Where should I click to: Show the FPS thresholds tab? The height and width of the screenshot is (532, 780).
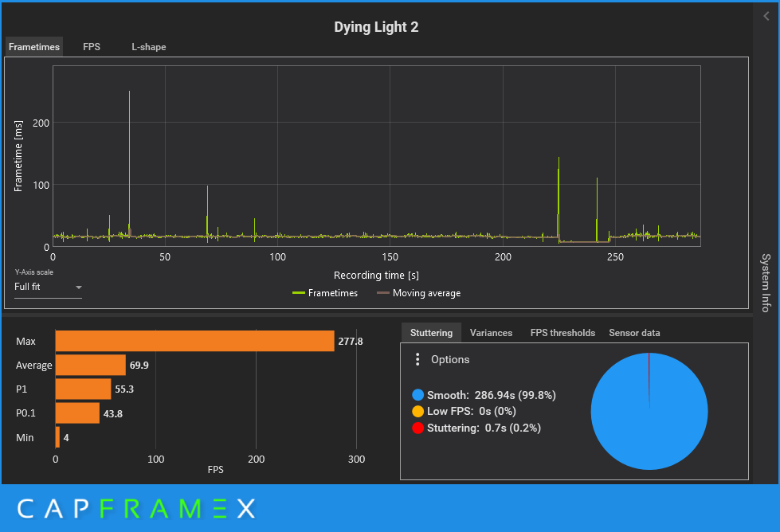click(562, 333)
